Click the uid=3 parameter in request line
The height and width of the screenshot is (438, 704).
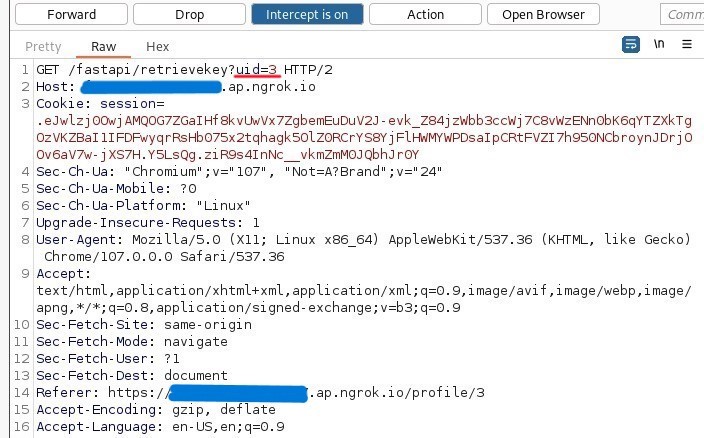tap(257, 69)
